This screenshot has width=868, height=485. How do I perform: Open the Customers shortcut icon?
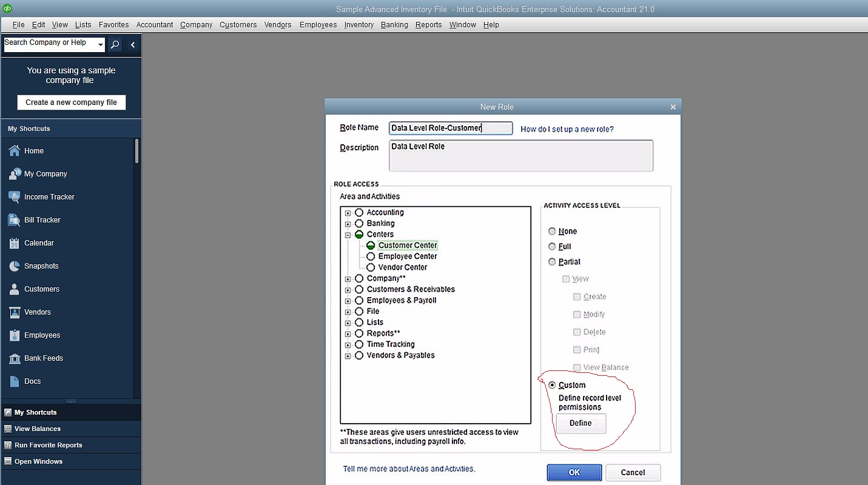tap(14, 289)
